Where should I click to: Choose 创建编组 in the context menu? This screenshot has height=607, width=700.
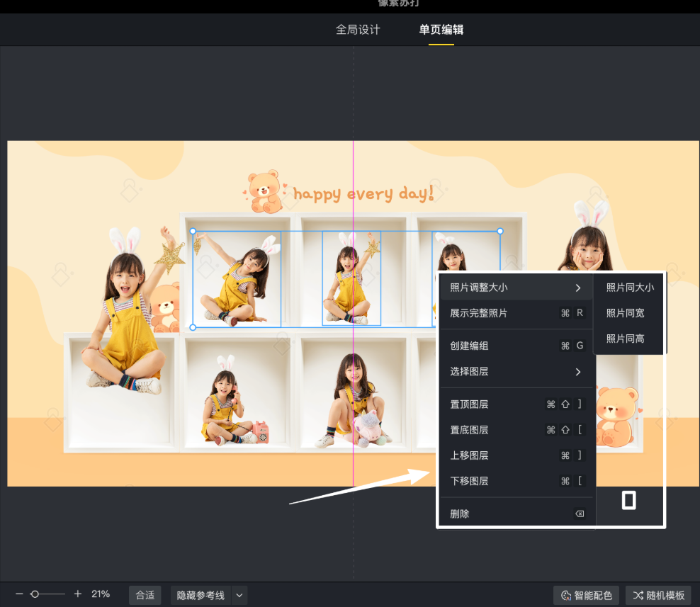(515, 346)
